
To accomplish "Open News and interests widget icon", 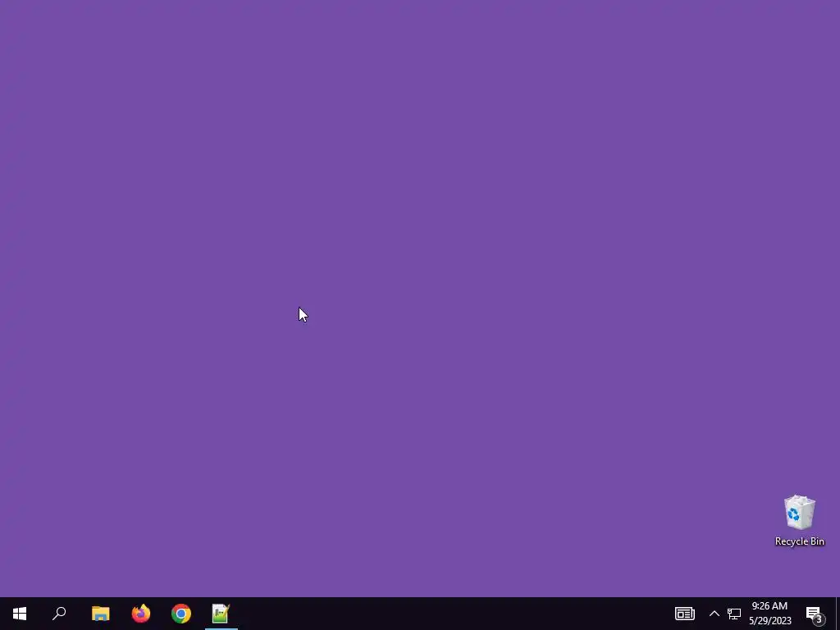I will tap(685, 614).
